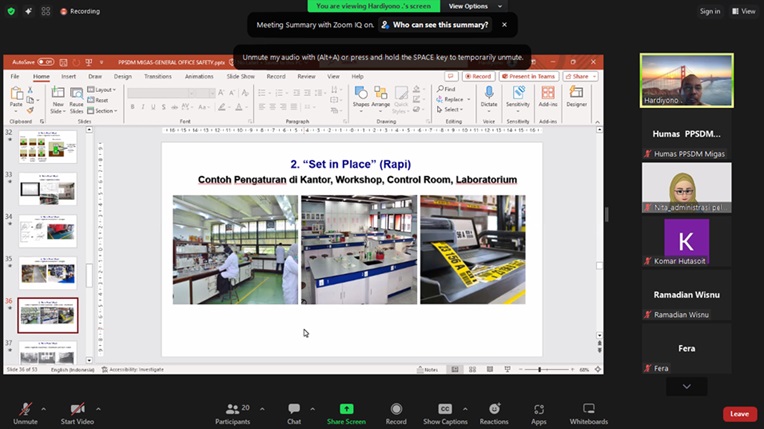Click the Zoom Record button
The width and height of the screenshot is (764, 429).
pos(396,413)
